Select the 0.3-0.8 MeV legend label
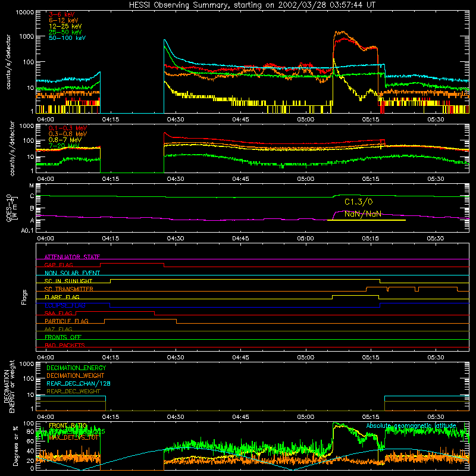 click(x=68, y=134)
